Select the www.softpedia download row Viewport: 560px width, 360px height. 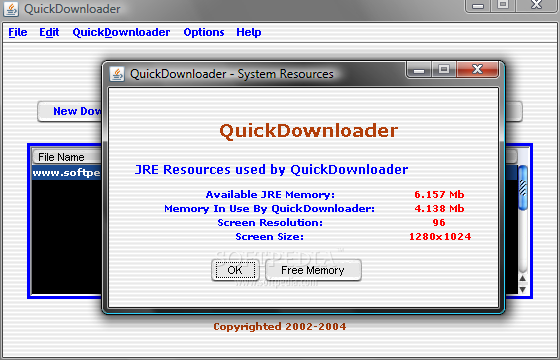[x=67, y=173]
